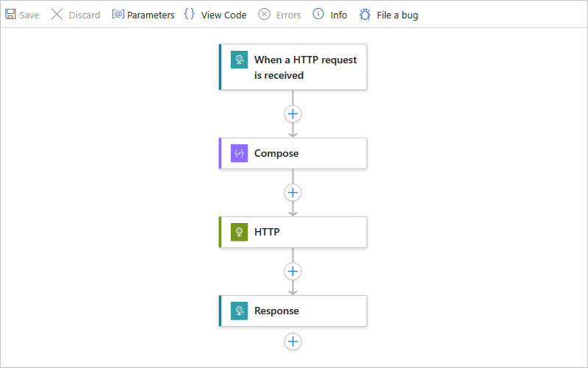The image size is (588, 368).
Task: Click the Errors circle icon
Action: pyautogui.click(x=265, y=15)
